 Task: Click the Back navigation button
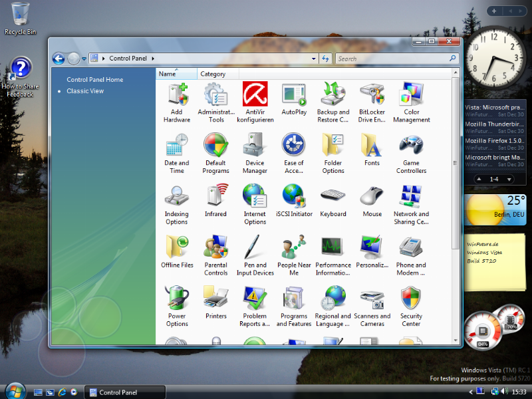tap(59, 59)
